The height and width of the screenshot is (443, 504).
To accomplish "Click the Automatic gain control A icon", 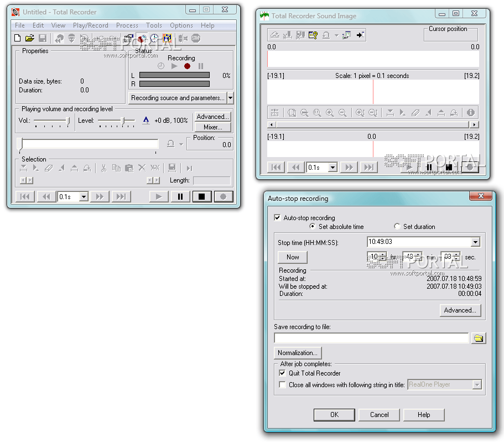I will pyautogui.click(x=146, y=121).
